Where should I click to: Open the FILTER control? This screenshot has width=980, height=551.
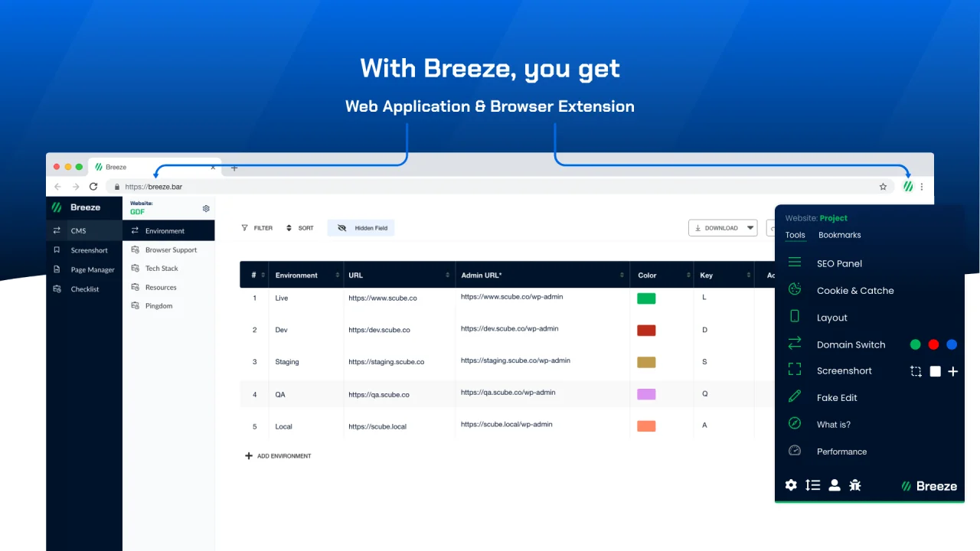[x=256, y=228]
